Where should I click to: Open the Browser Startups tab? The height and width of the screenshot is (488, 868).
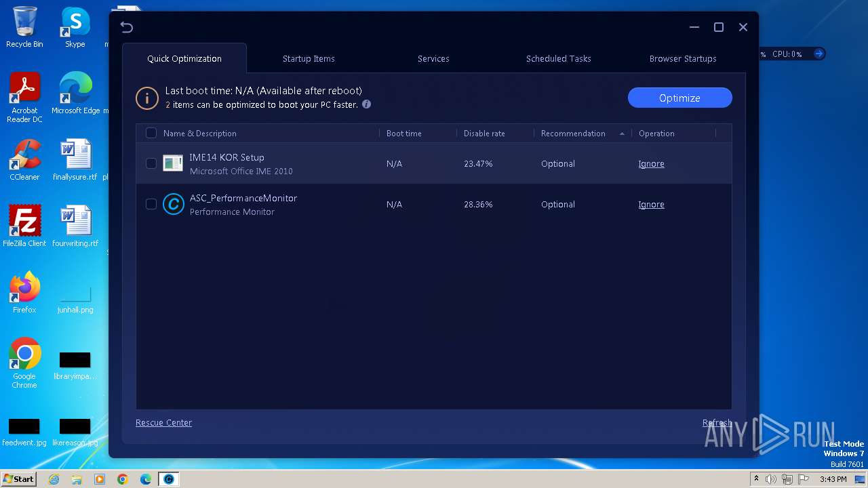tap(683, 58)
